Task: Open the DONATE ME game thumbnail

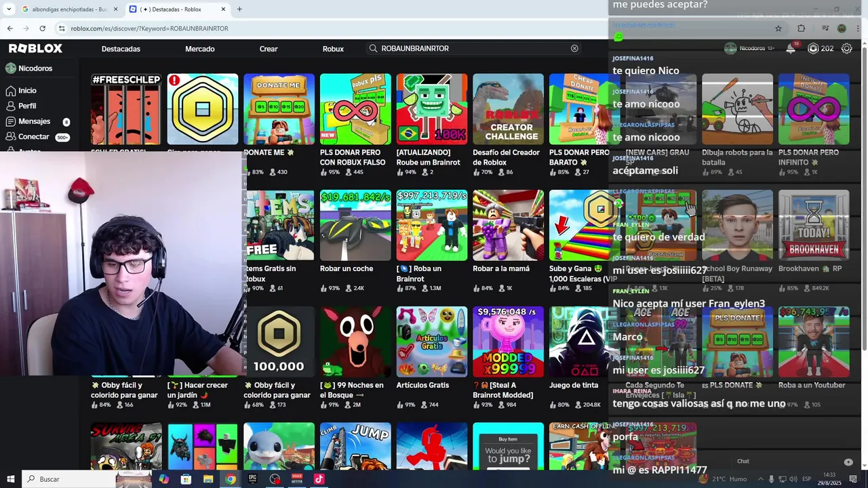Action: click(x=279, y=108)
